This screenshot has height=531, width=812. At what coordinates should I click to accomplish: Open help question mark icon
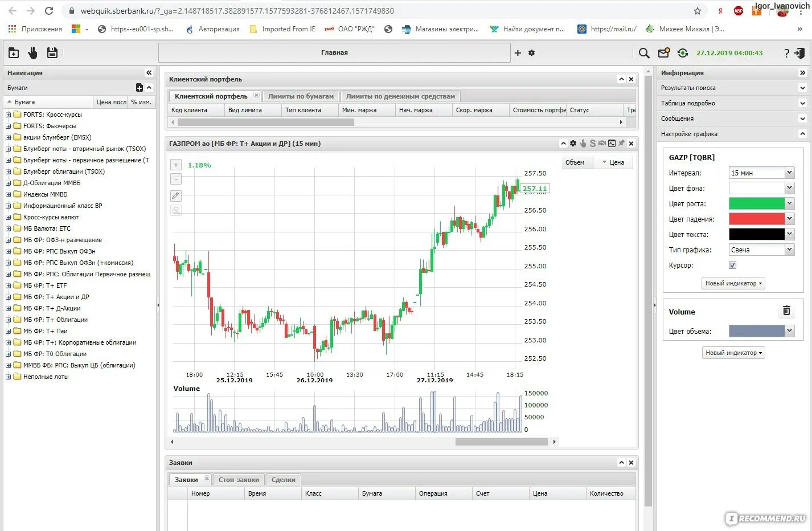[786, 53]
